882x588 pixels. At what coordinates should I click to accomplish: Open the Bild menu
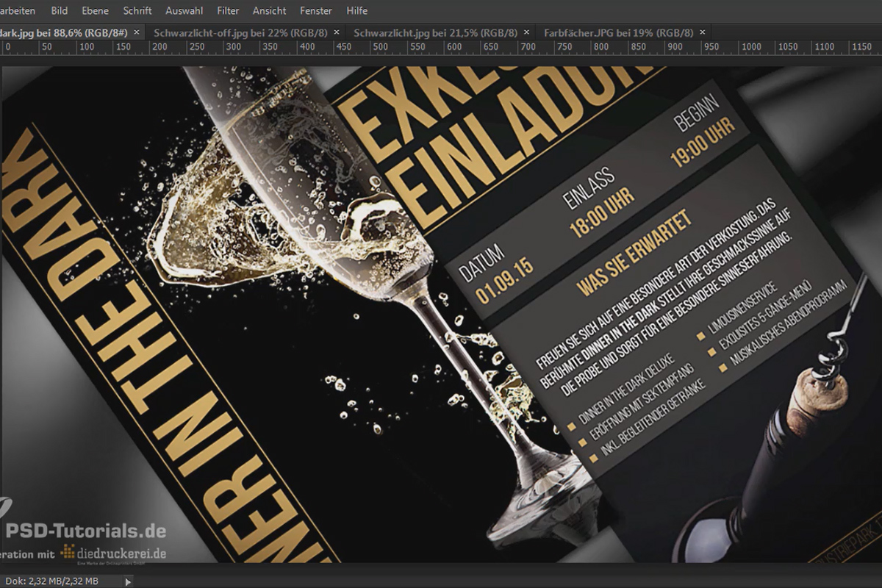(60, 11)
